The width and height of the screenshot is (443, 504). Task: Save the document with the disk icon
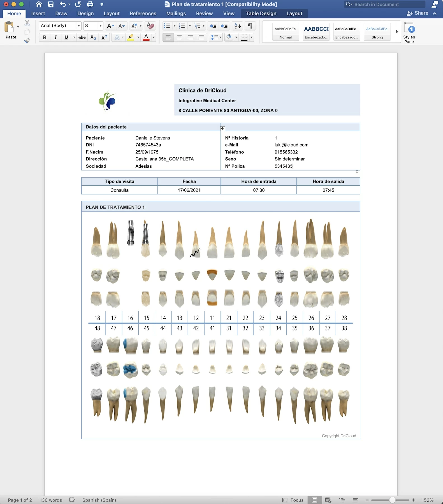tap(51, 4)
